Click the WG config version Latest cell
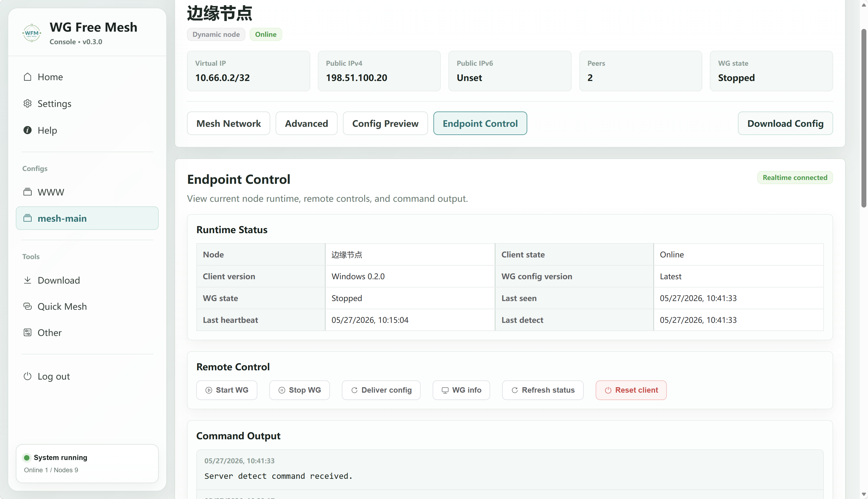 (738, 276)
